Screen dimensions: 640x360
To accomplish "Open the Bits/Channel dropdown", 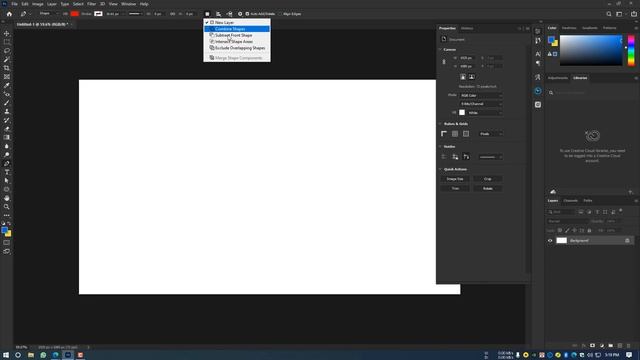I will (x=481, y=104).
